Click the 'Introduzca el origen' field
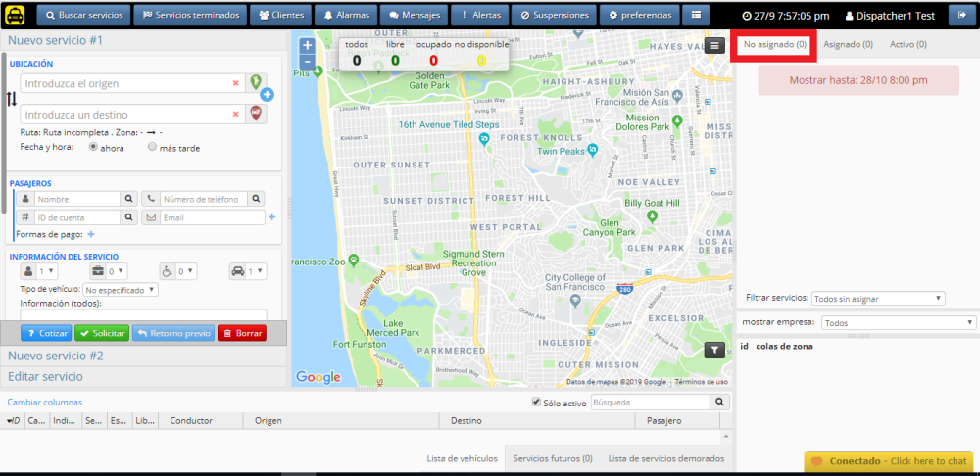Image resolution: width=980 pixels, height=476 pixels. [132, 83]
